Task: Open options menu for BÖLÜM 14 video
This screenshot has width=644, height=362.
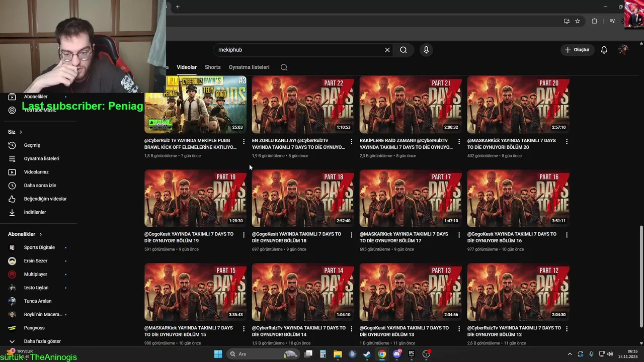Action: (x=351, y=328)
